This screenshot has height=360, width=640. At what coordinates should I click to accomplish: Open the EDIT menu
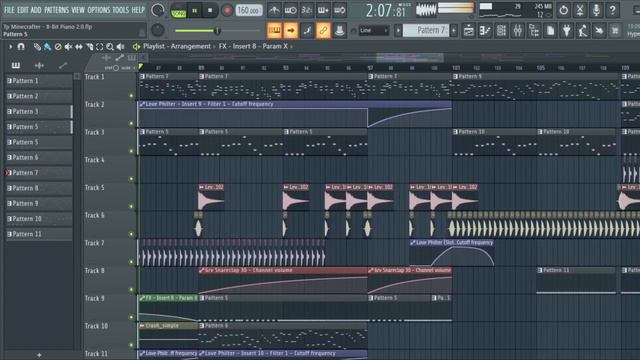[23, 10]
